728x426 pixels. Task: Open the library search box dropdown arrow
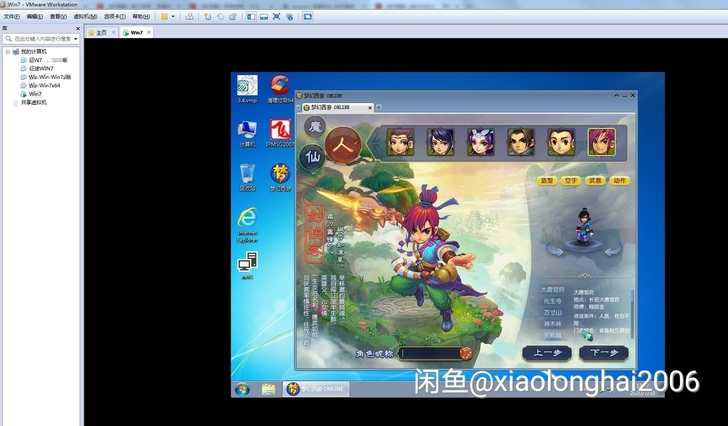click(x=74, y=39)
